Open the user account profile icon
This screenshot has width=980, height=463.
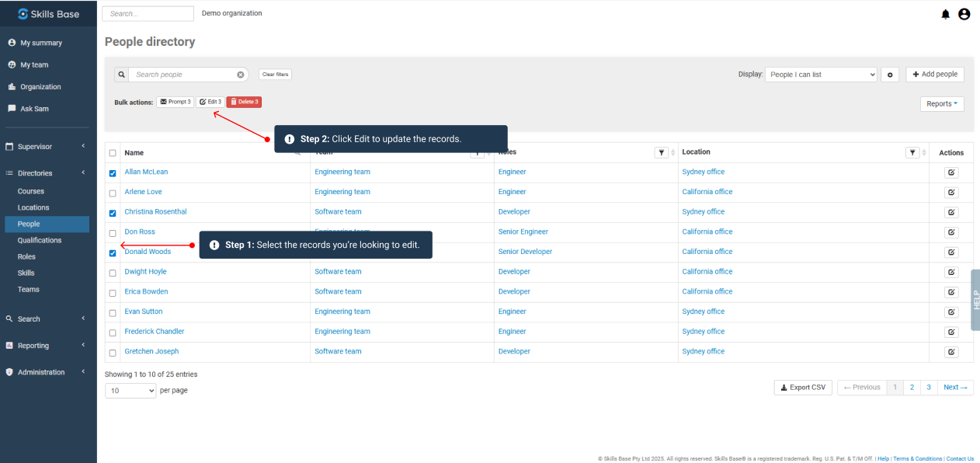pos(964,14)
